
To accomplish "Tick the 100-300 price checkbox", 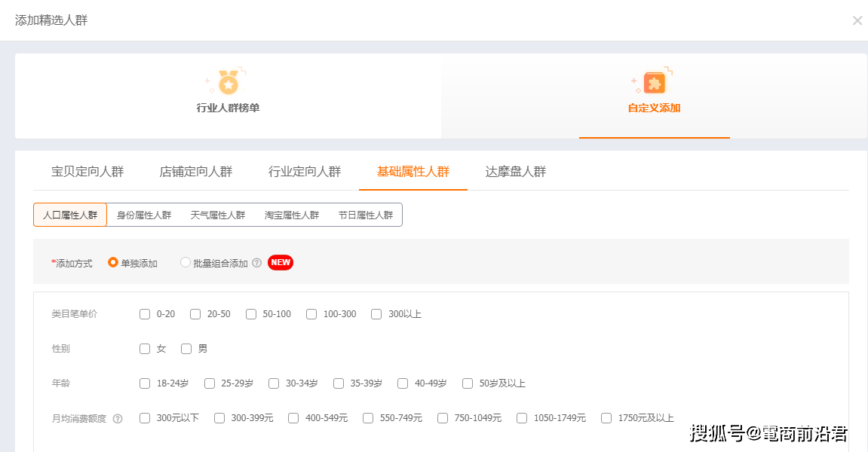I will (x=311, y=314).
